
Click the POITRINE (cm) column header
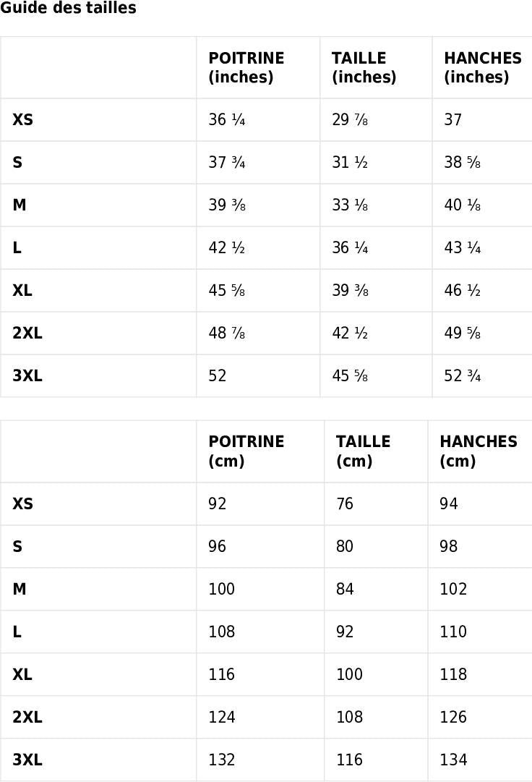[246, 451]
